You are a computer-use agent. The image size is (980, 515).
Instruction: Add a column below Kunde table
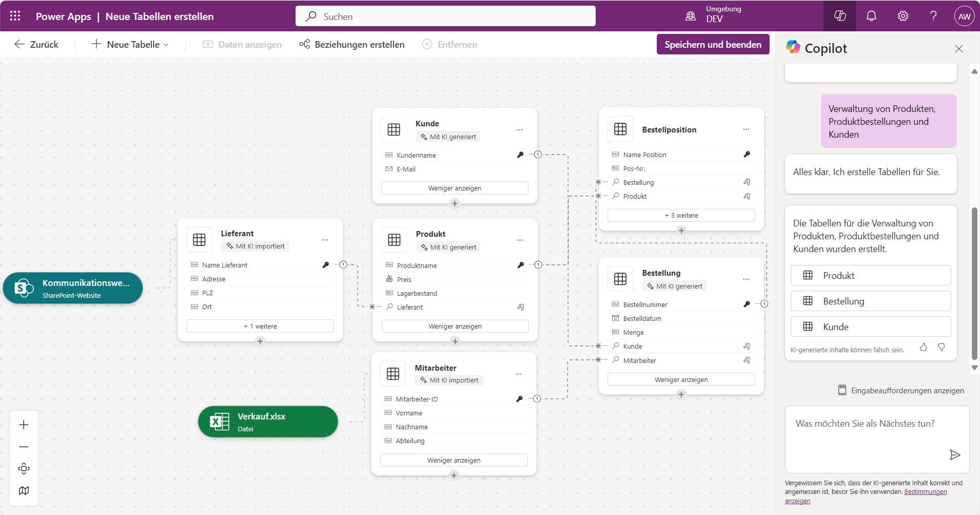[455, 203]
